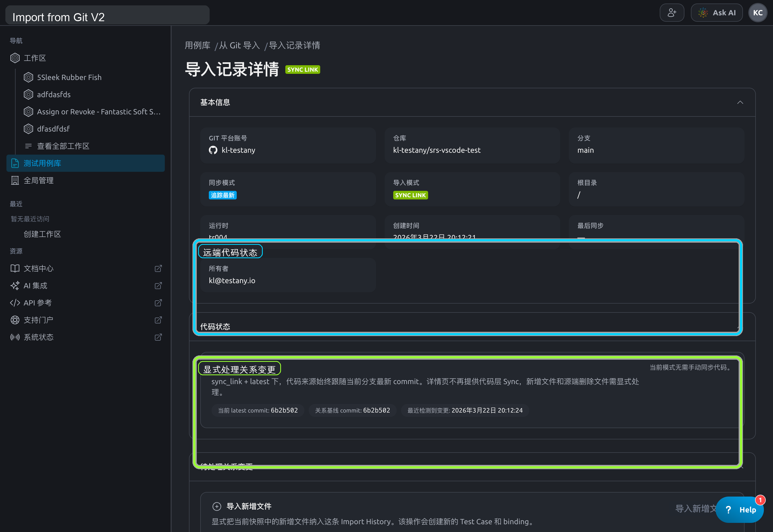Open Assign or Revoke - Fantastic Soft workspace
Image resolution: width=773 pixels, height=532 pixels.
coord(99,112)
